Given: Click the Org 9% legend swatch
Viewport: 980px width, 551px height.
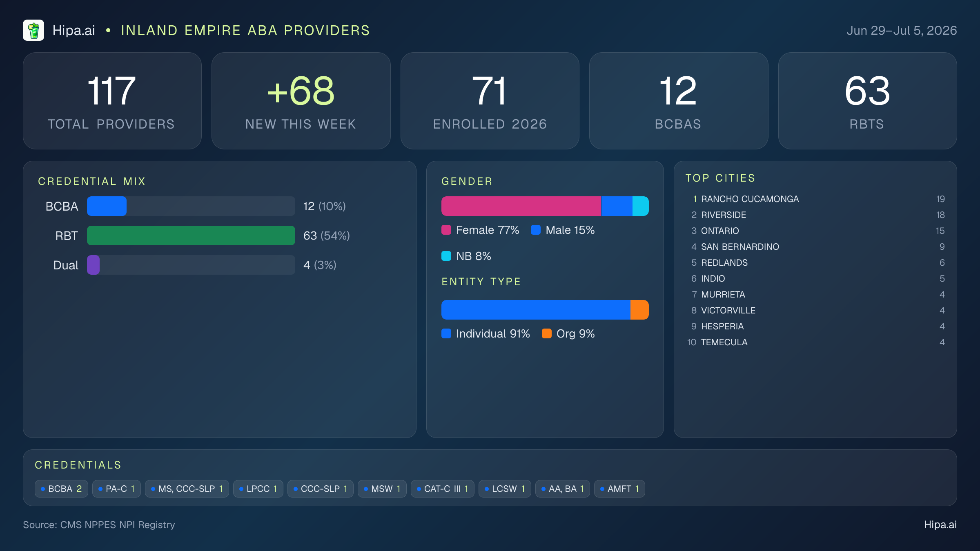Looking at the screenshot, I should [547, 333].
